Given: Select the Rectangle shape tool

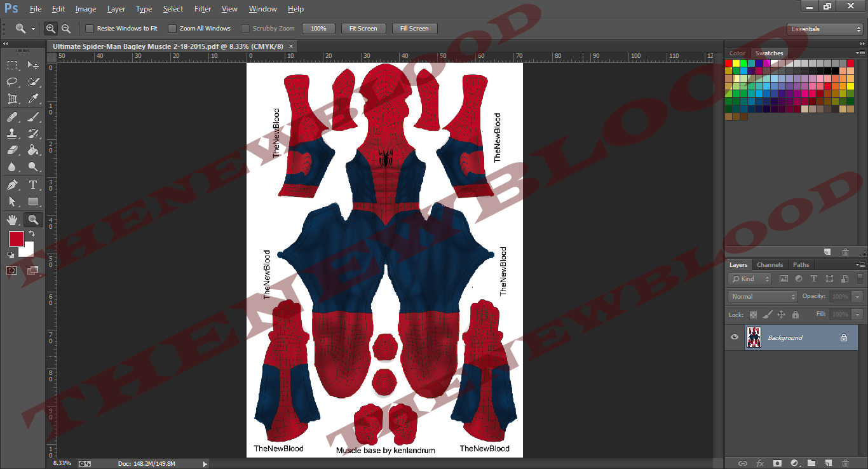Looking at the screenshot, I should [33, 201].
